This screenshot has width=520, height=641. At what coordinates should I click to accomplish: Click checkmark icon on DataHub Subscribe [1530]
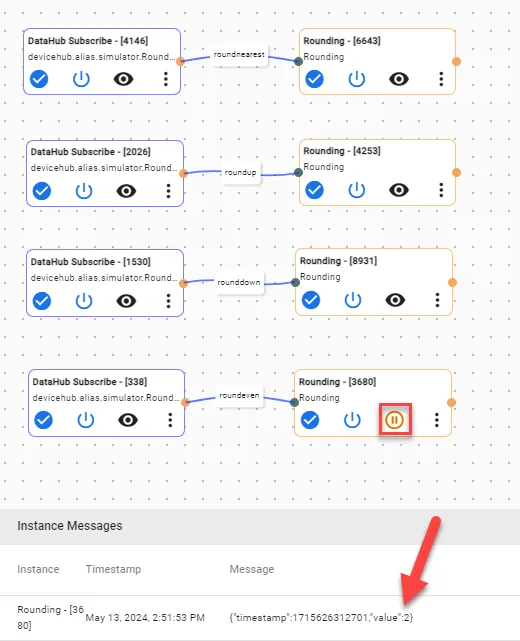(42, 301)
